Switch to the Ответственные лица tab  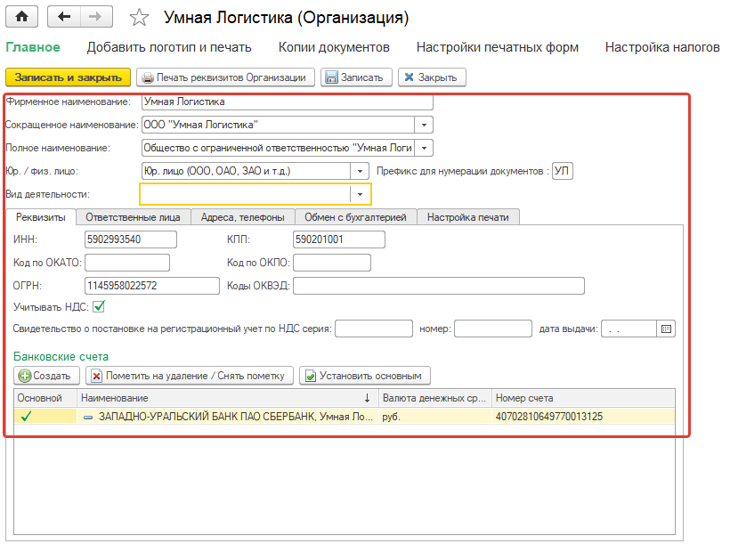[x=134, y=217]
